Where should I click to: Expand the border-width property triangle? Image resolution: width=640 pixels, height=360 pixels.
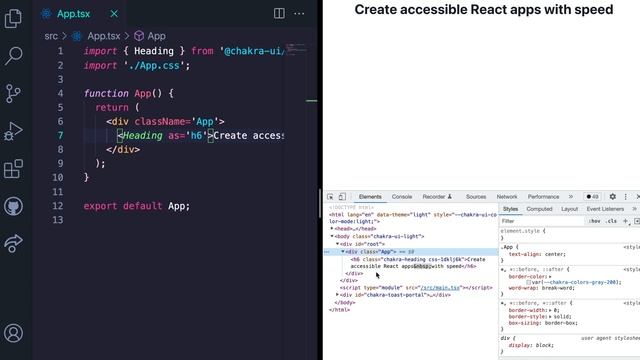tap(551, 310)
